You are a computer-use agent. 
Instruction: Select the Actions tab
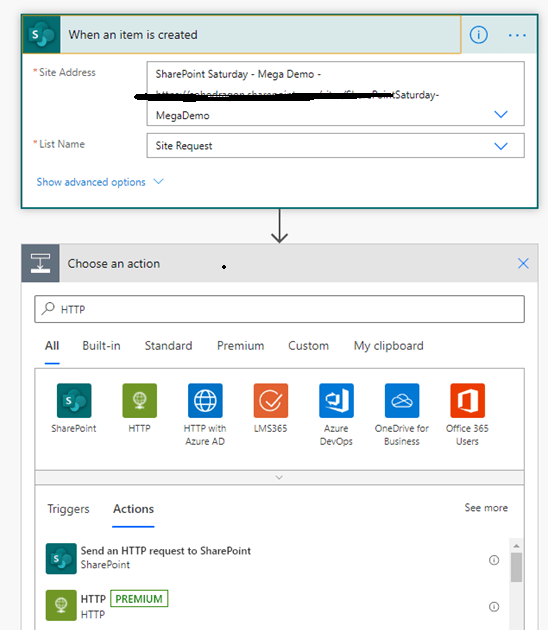(x=133, y=509)
